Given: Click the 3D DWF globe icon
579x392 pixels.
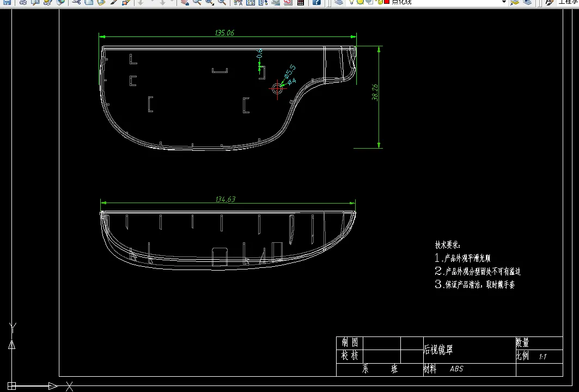Looking at the screenshot, I should coord(60,2).
